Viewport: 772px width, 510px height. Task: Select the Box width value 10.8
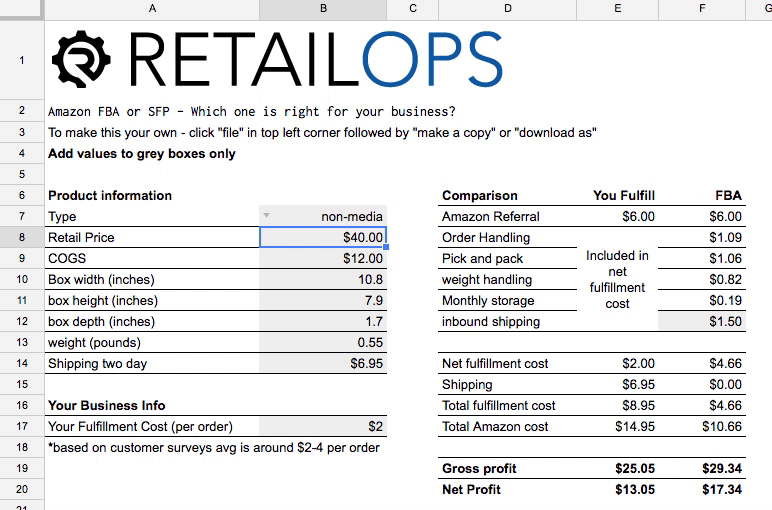pos(323,280)
